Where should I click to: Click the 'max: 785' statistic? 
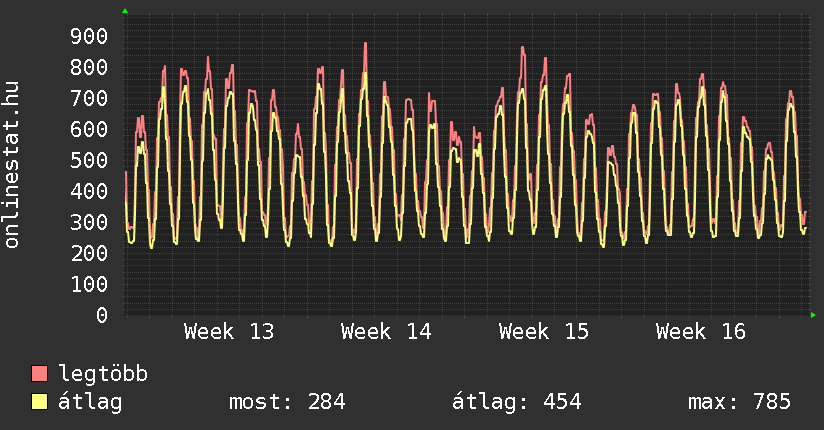pos(739,402)
